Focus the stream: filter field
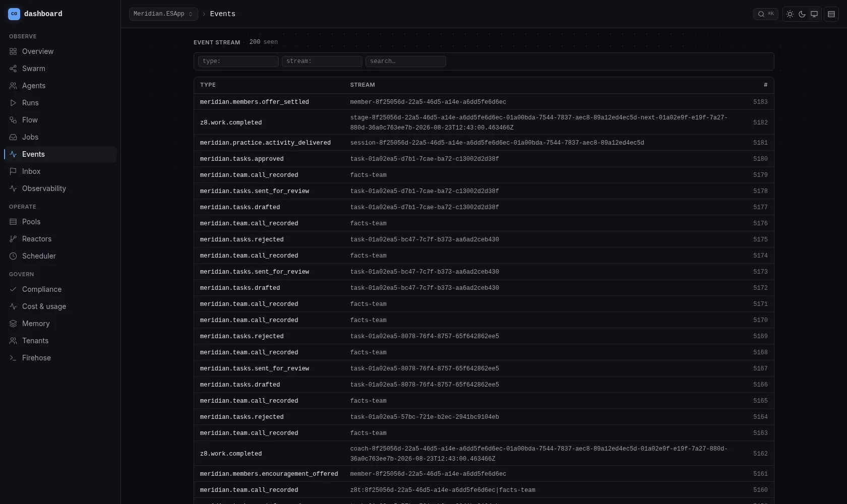Screen dimensions: 847x504 click(322, 61)
